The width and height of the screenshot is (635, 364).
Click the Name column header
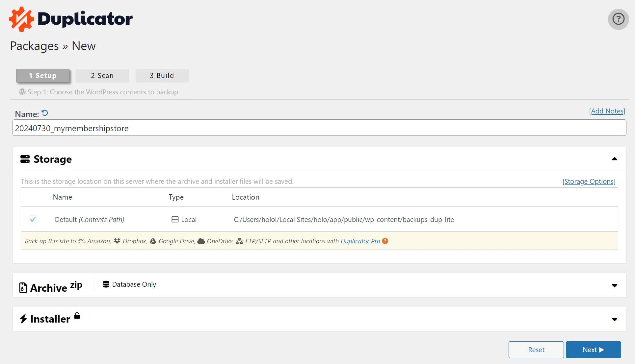pos(63,197)
